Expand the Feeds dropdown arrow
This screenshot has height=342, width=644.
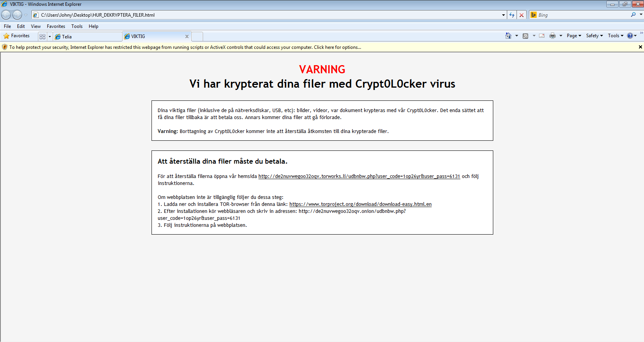tap(534, 36)
